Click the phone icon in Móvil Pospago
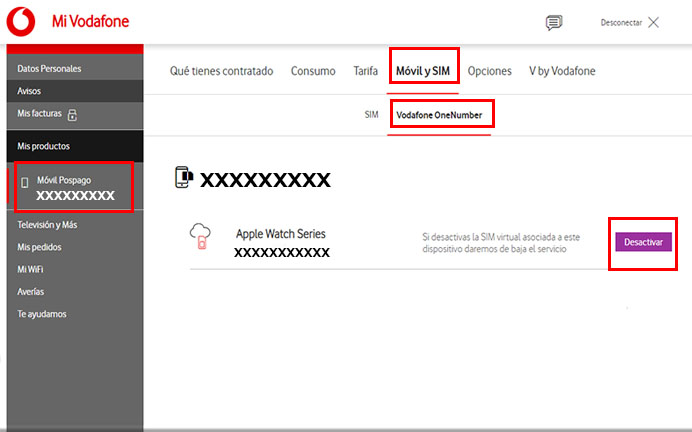This screenshot has width=692, height=432. [x=25, y=183]
